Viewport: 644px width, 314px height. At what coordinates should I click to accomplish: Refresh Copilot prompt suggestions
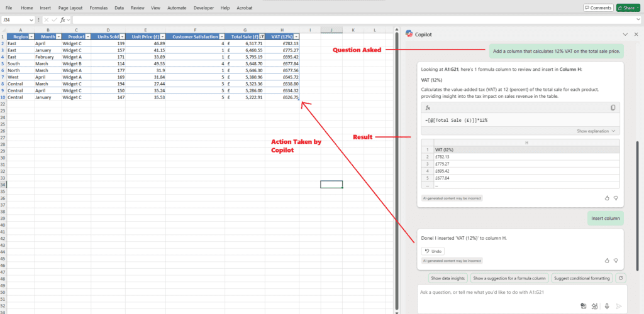pyautogui.click(x=621, y=278)
